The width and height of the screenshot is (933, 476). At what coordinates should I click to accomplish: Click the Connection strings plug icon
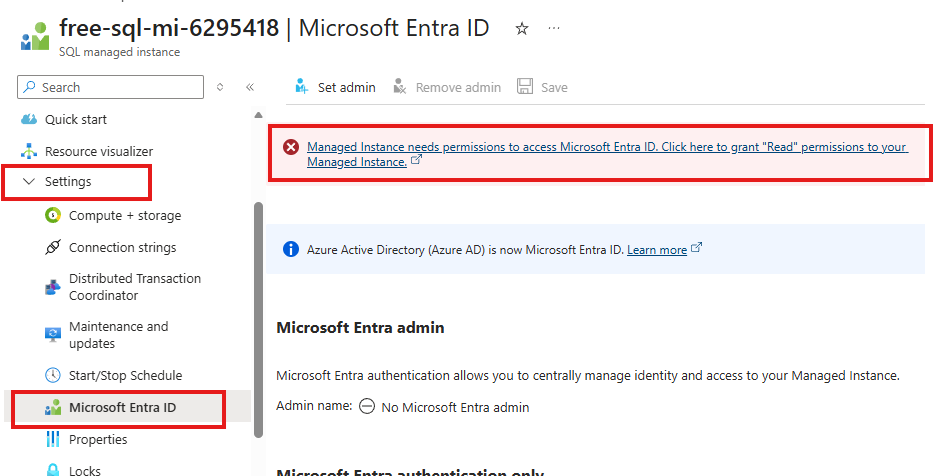(53, 247)
